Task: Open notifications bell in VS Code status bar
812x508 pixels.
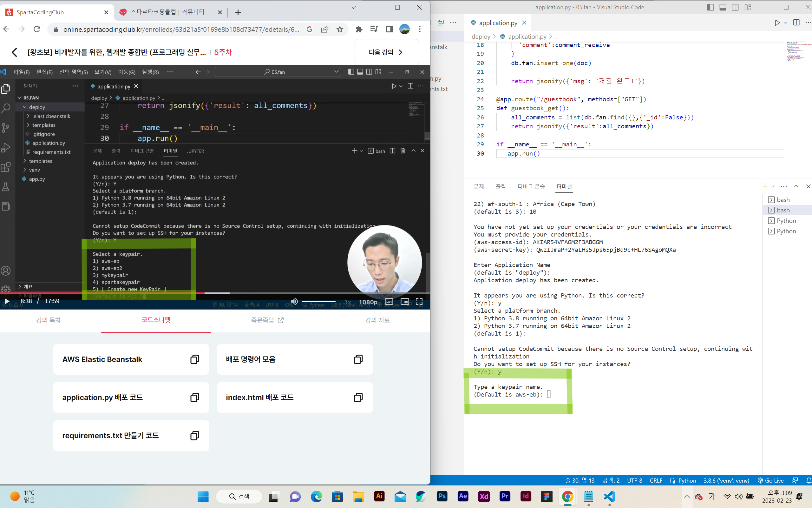Action: tap(809, 480)
